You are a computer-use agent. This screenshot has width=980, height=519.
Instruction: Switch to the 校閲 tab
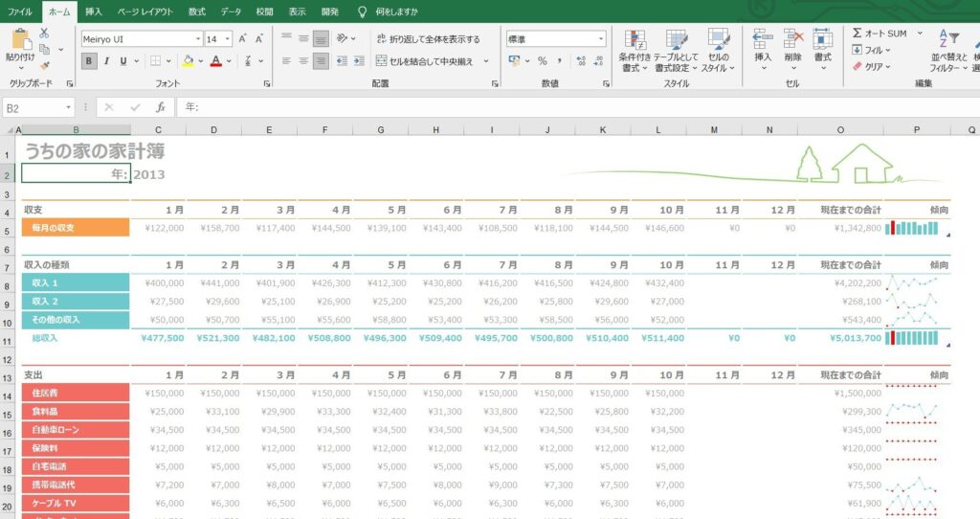pyautogui.click(x=264, y=11)
